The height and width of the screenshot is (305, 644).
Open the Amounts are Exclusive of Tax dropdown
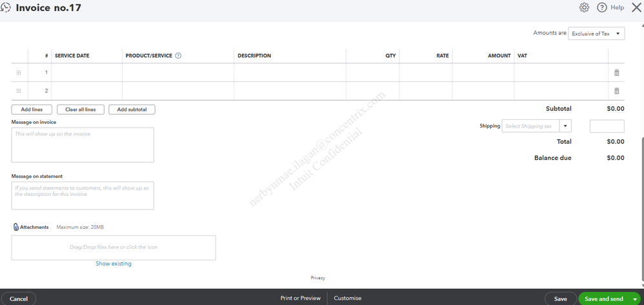pos(596,34)
